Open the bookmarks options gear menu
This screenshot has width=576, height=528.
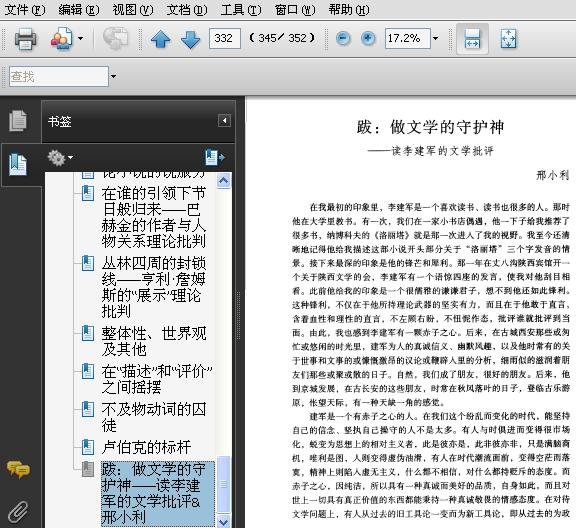(x=60, y=157)
